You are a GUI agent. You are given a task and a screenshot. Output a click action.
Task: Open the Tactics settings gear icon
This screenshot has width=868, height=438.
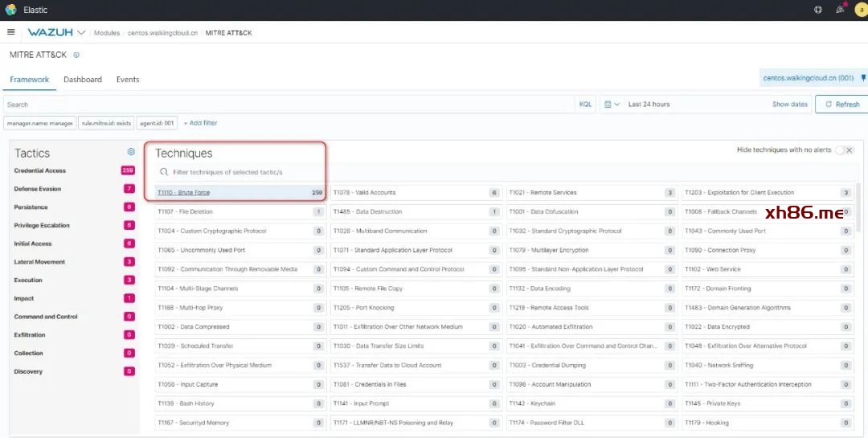(131, 152)
